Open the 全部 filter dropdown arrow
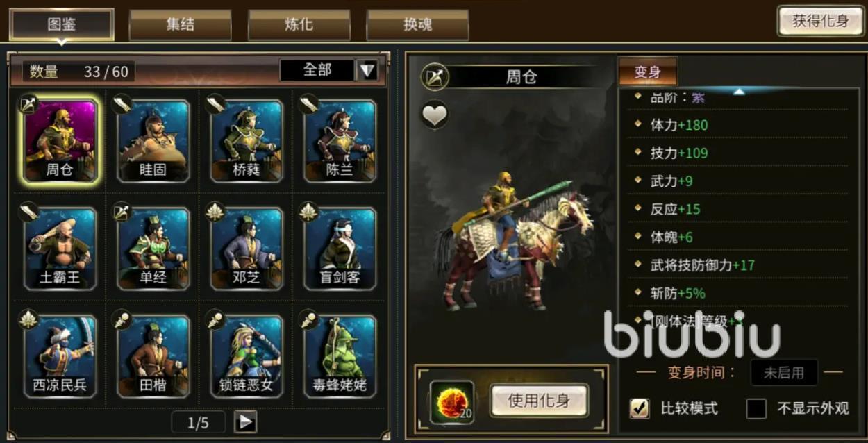 pos(367,70)
